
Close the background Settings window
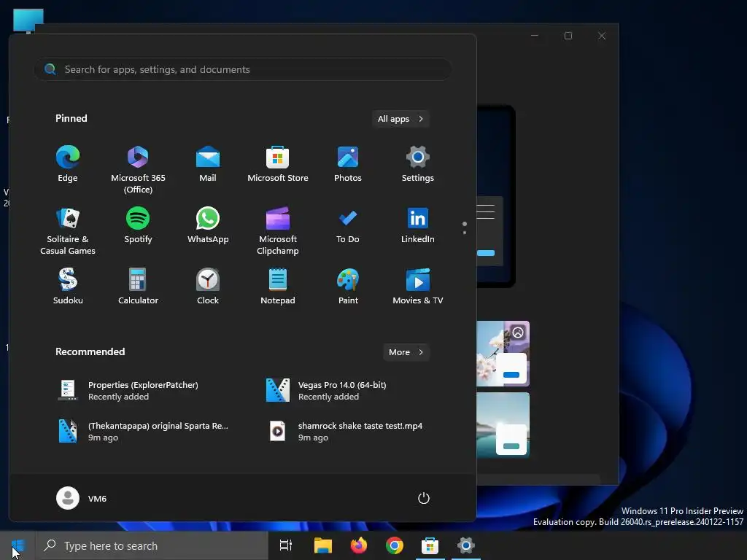pos(602,36)
